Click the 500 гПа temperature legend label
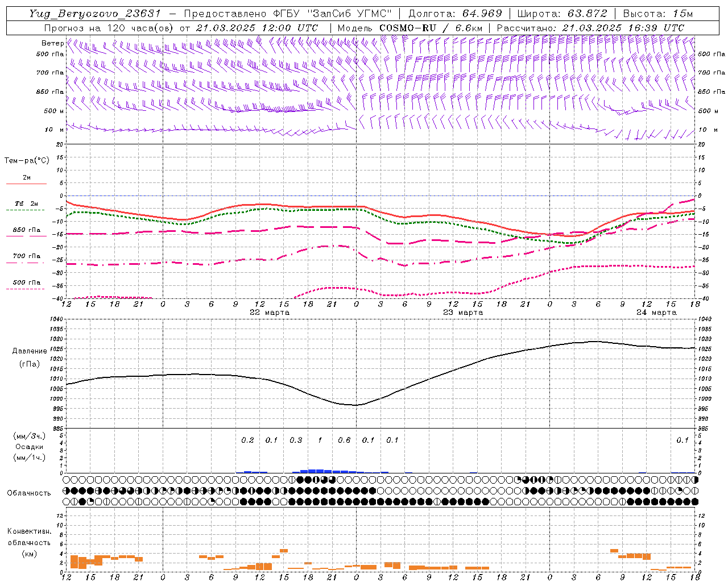Screen dimensions: 728x582 pyautogui.click(x=27, y=282)
